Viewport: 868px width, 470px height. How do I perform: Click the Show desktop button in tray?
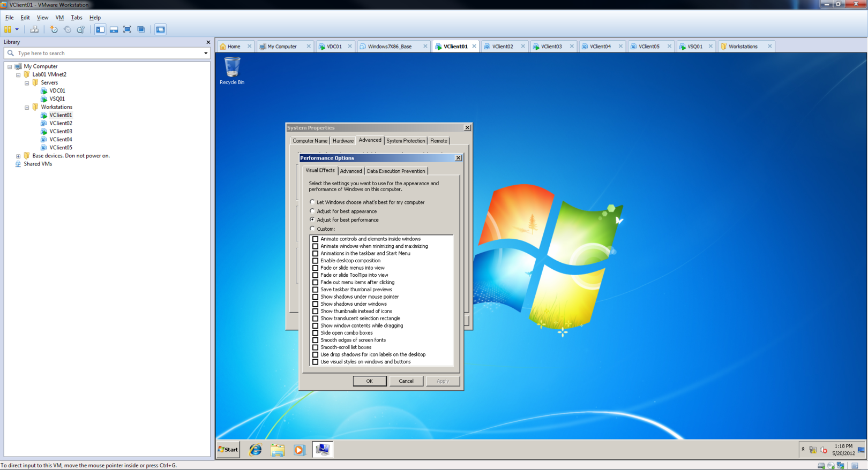pos(862,450)
